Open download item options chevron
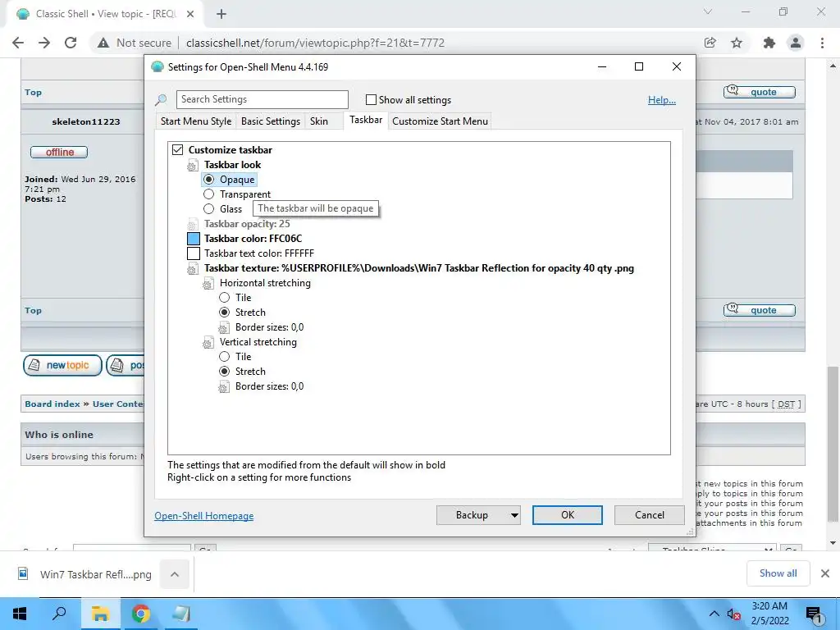This screenshot has height=630, width=840. point(175,574)
